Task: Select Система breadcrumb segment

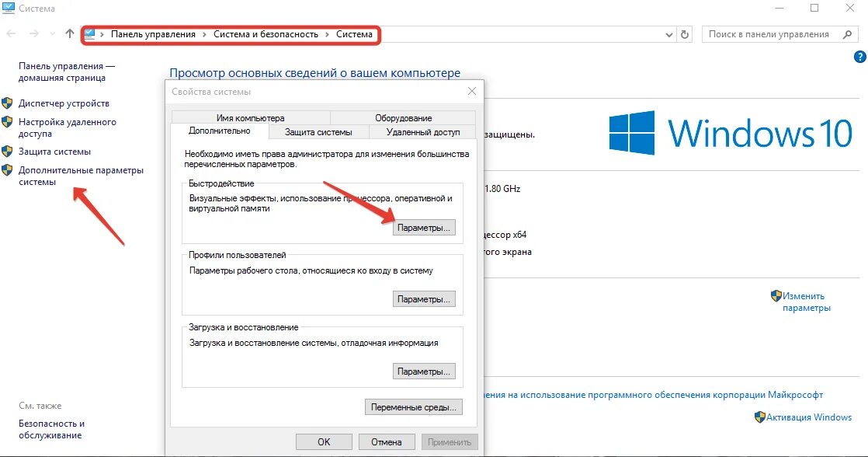Action: [x=354, y=34]
